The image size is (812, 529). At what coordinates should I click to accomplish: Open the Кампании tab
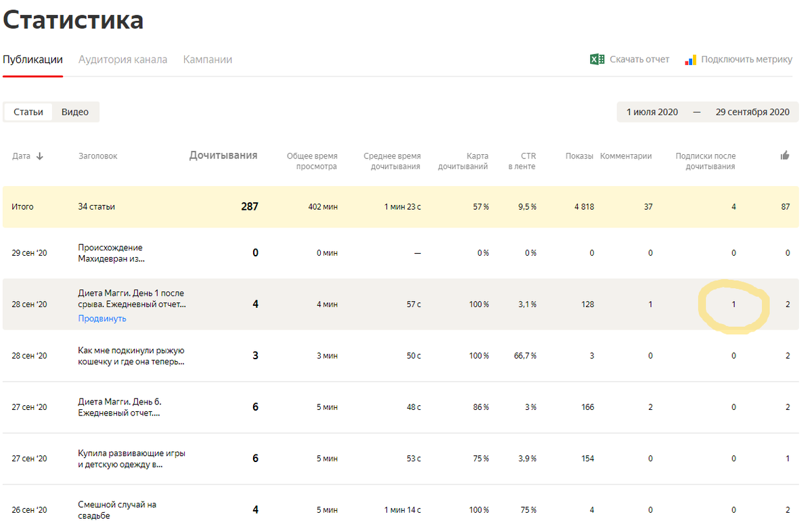208,60
